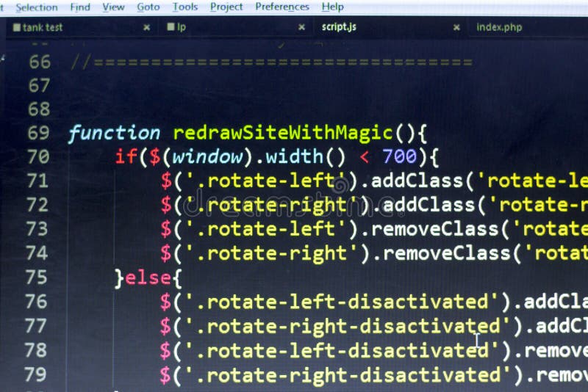Open the Project menu

pos(226,7)
